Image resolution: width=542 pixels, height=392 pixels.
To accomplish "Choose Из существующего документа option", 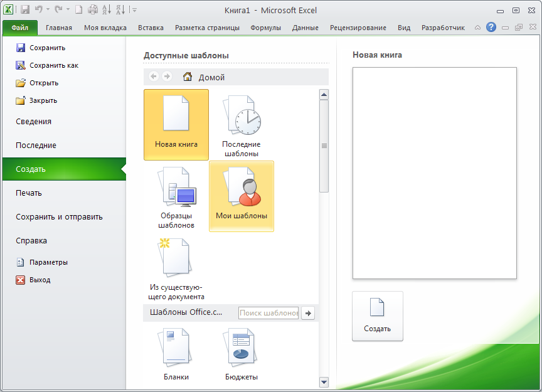I will click(176, 269).
